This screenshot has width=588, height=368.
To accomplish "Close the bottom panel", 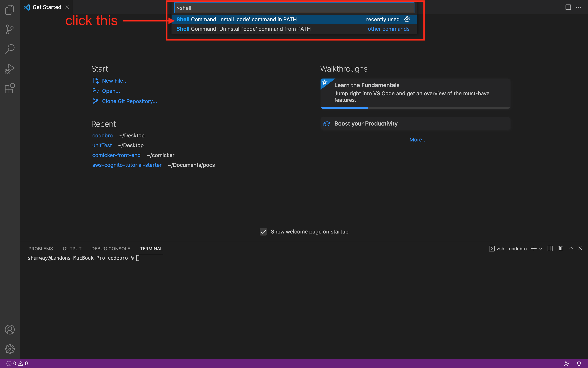I will 580,248.
